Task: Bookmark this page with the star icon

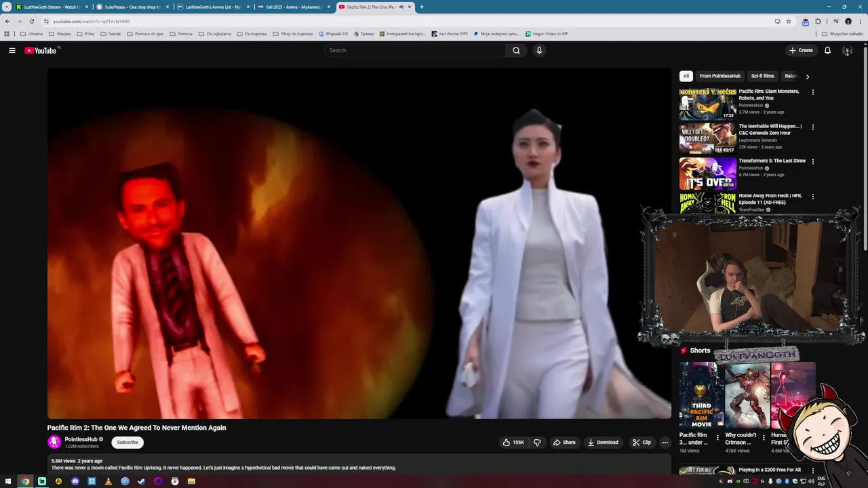Action: pyautogui.click(x=789, y=21)
